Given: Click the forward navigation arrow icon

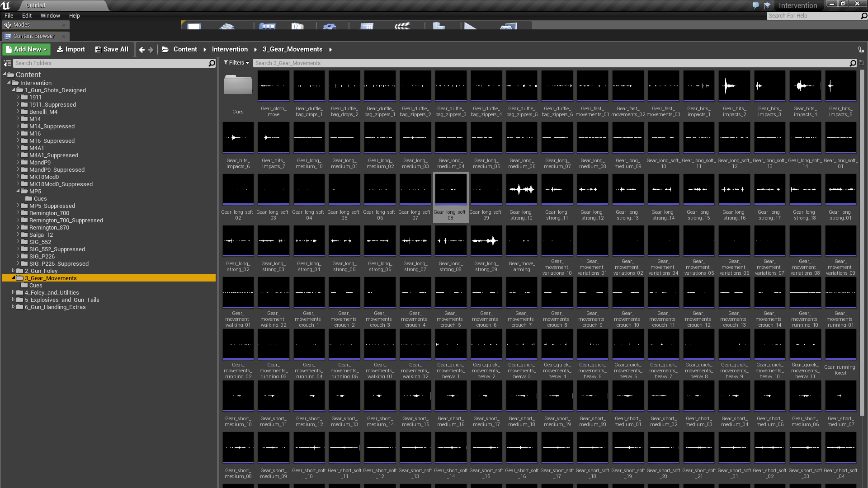Looking at the screenshot, I should click(x=150, y=49).
